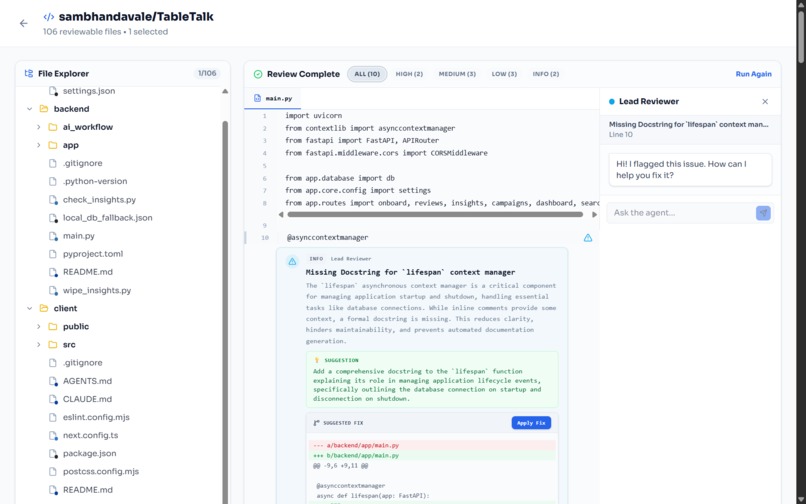806x504 pixels.
Task: Click the src folder icon
Action: [x=52, y=345]
